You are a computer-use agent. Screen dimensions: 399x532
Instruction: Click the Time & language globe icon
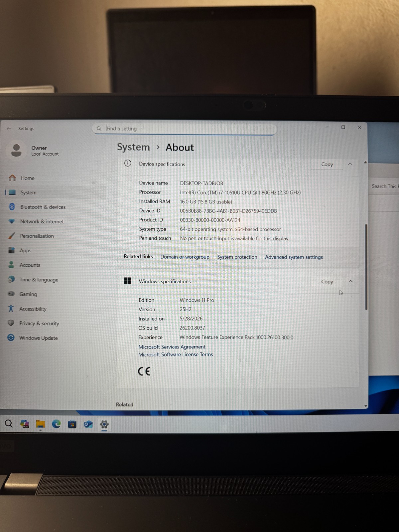click(x=11, y=279)
